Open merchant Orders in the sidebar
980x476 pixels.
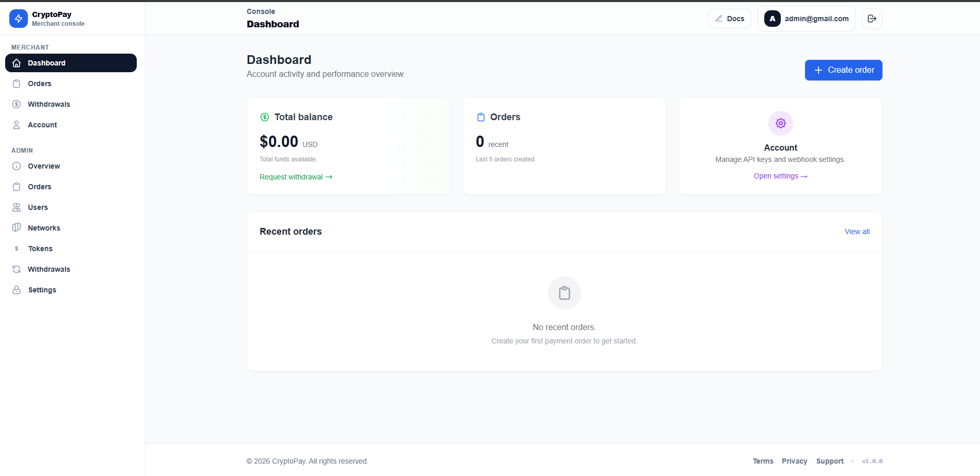pyautogui.click(x=39, y=84)
